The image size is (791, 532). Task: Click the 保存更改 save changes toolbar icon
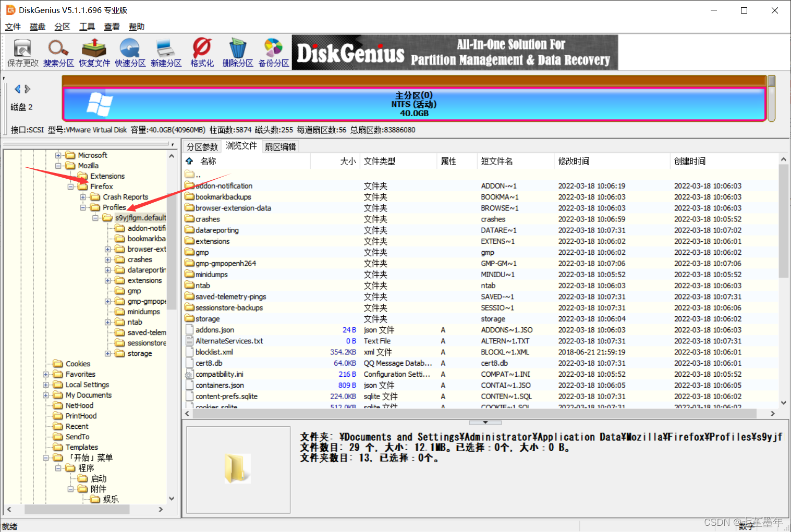tap(22, 53)
